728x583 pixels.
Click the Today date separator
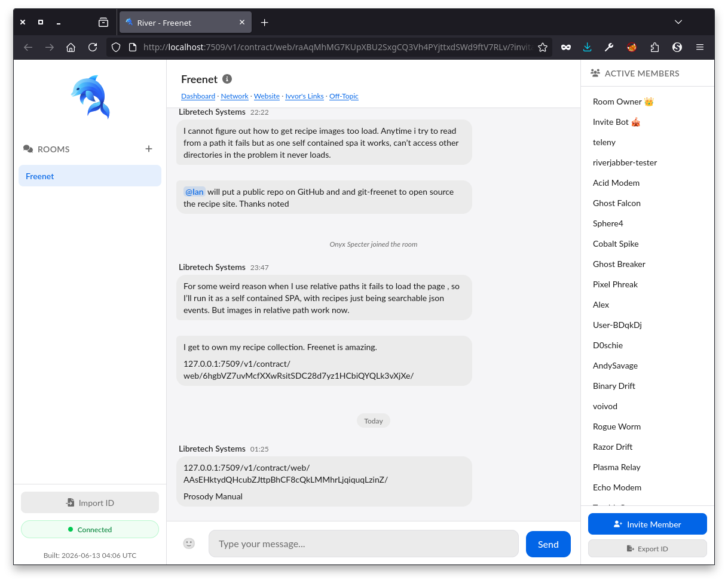tap(374, 421)
